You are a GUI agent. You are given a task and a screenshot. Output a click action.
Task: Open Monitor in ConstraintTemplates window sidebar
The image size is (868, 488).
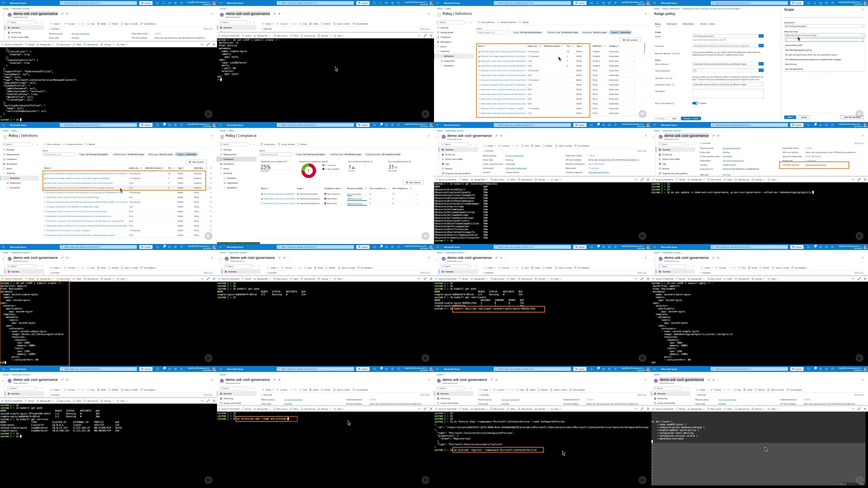tap(447, 169)
